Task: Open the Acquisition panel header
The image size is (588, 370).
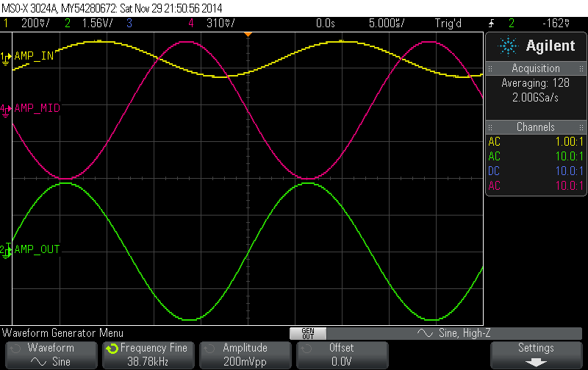Action: (x=536, y=68)
